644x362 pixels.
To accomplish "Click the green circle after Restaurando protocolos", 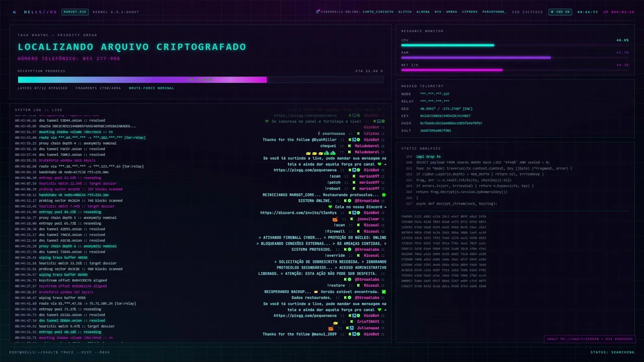I will (x=384, y=195).
